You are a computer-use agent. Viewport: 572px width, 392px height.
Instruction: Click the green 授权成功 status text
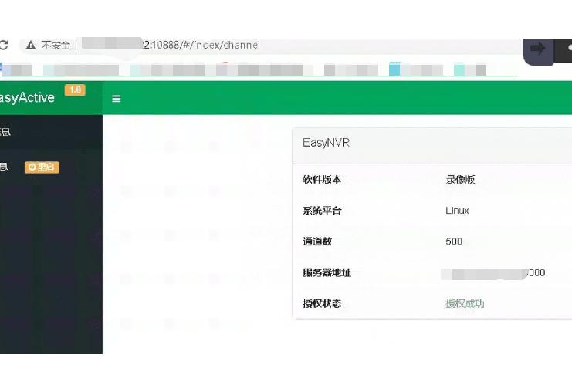[x=465, y=303]
